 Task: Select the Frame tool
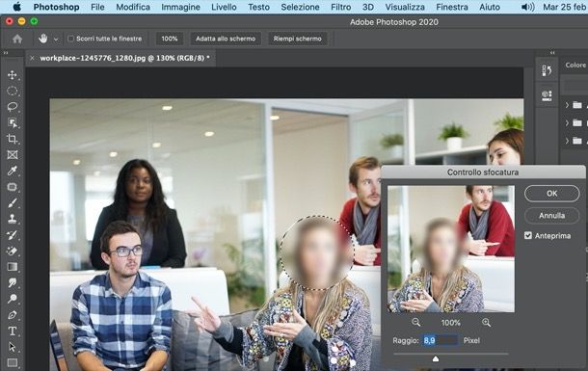tap(12, 155)
